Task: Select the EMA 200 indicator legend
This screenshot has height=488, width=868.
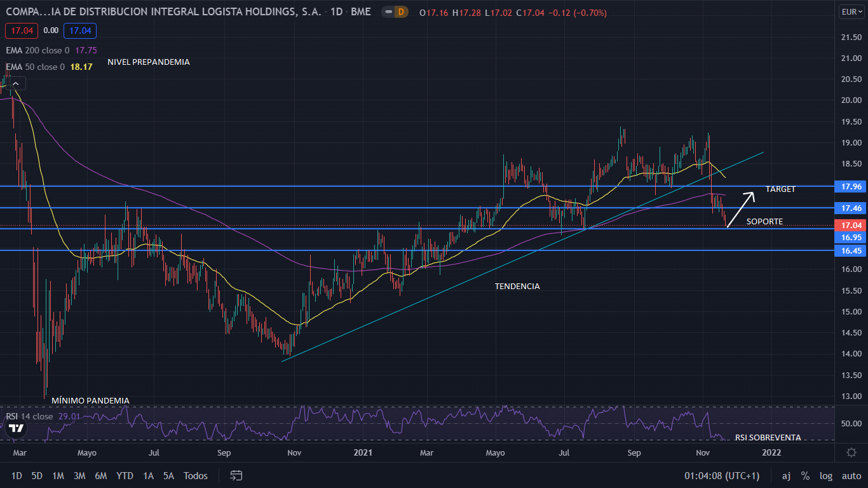Action: tap(38, 50)
